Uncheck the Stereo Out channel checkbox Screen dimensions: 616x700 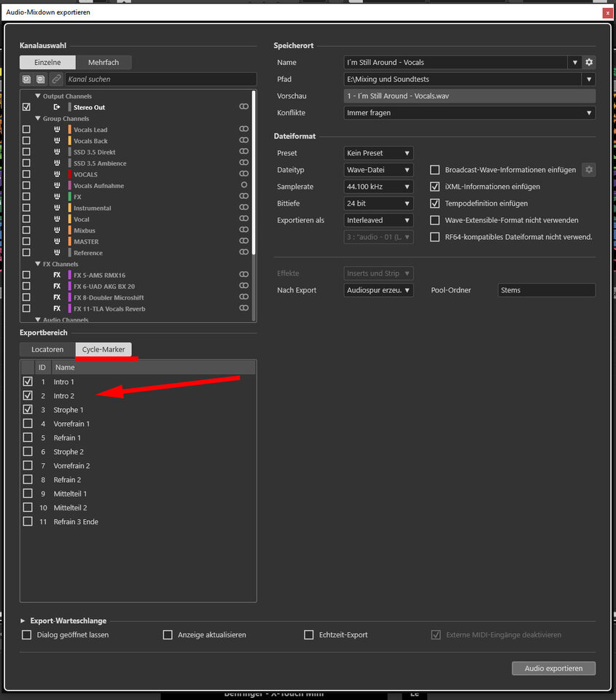tap(26, 107)
